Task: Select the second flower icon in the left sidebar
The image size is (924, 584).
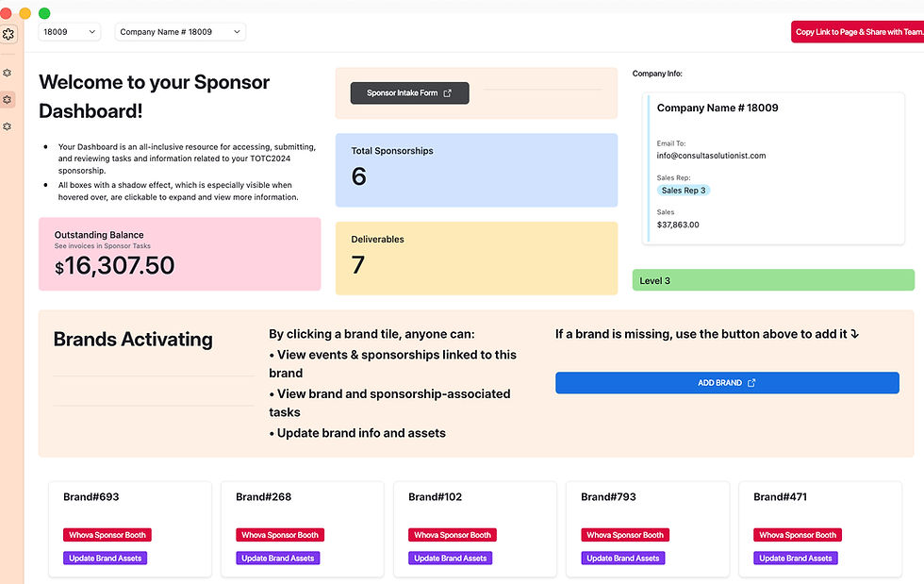Action: (x=8, y=72)
